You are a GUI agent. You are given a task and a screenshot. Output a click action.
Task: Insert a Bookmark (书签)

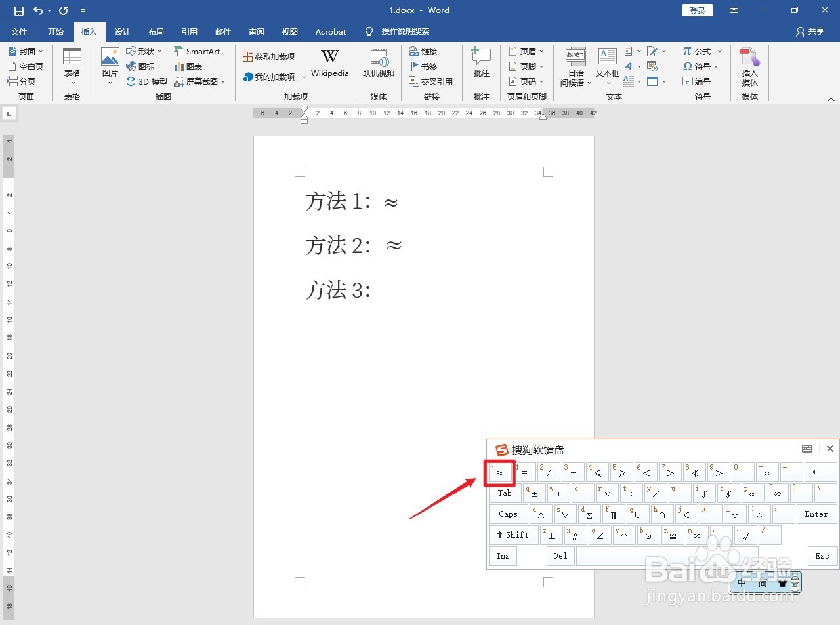point(423,66)
